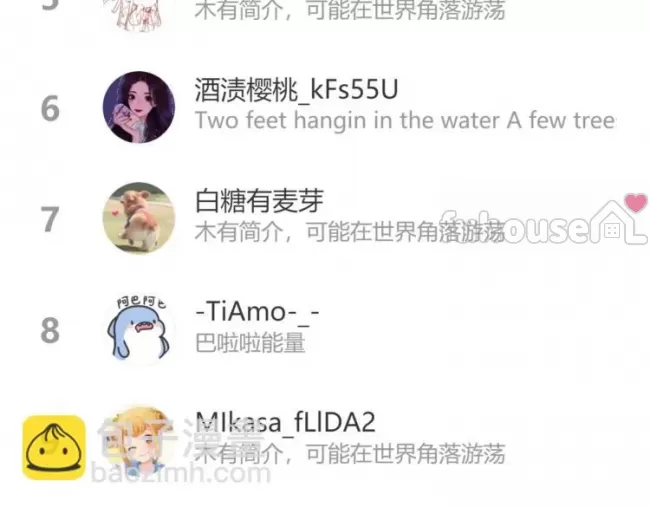
Task: Click rank number 8
Action: pos(50,330)
